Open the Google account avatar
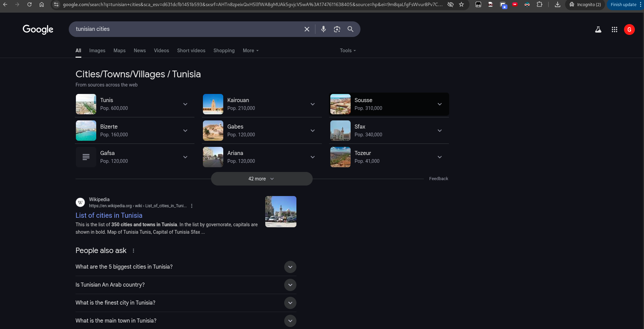This screenshot has width=644, height=329. (629, 30)
